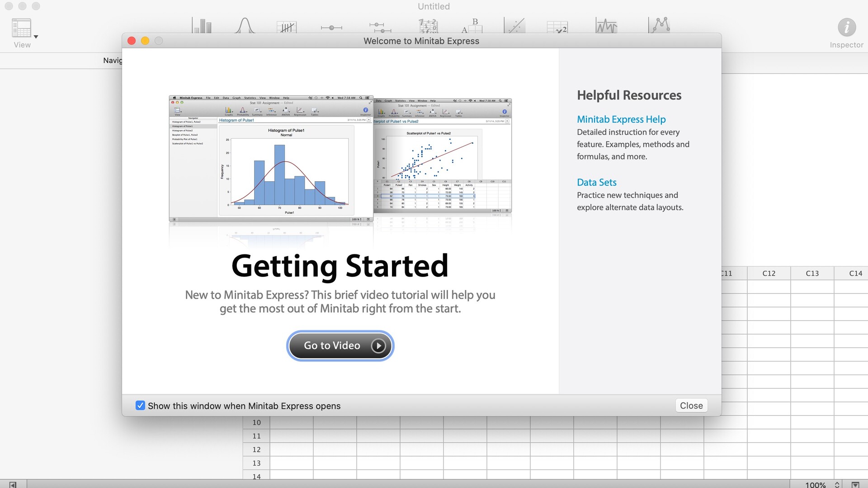Open the Data Sets link

click(x=596, y=182)
